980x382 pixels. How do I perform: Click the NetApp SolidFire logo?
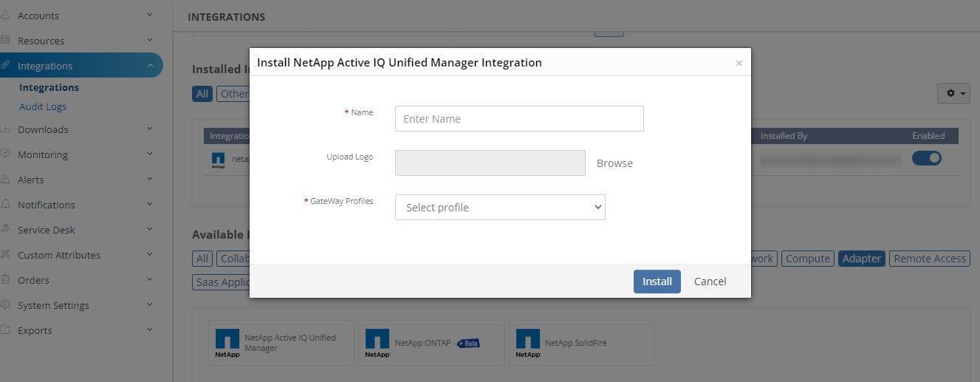(x=528, y=344)
